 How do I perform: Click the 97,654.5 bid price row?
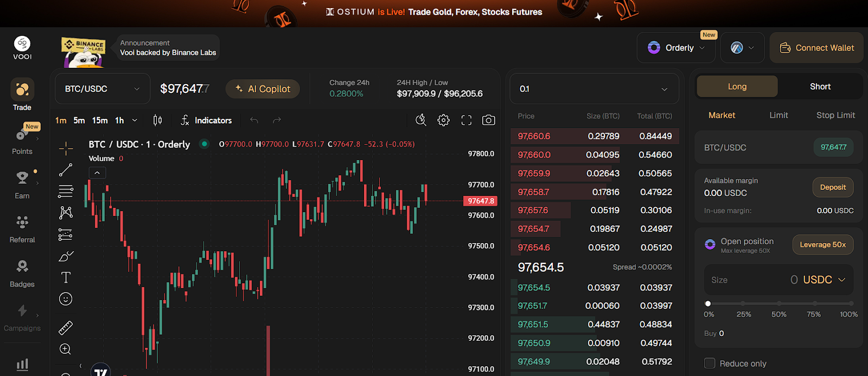tap(595, 288)
